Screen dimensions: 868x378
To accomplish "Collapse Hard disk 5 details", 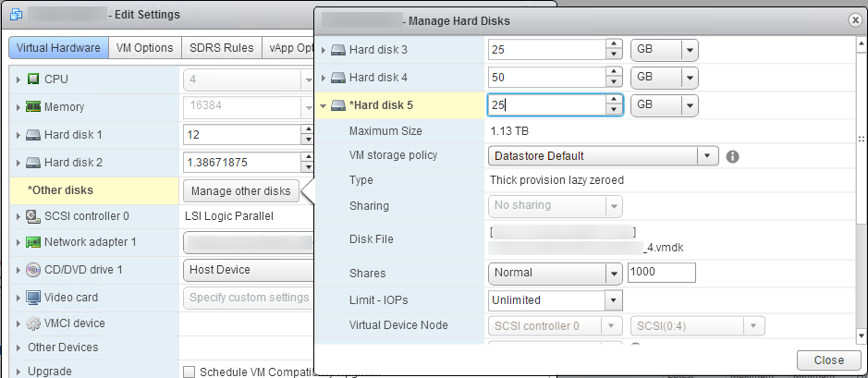I will pos(324,105).
